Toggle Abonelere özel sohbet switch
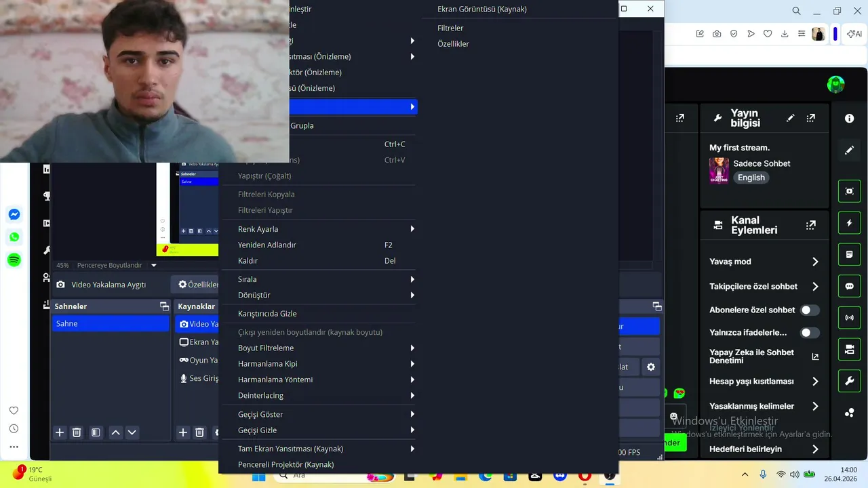This screenshot has width=868, height=488. click(810, 310)
